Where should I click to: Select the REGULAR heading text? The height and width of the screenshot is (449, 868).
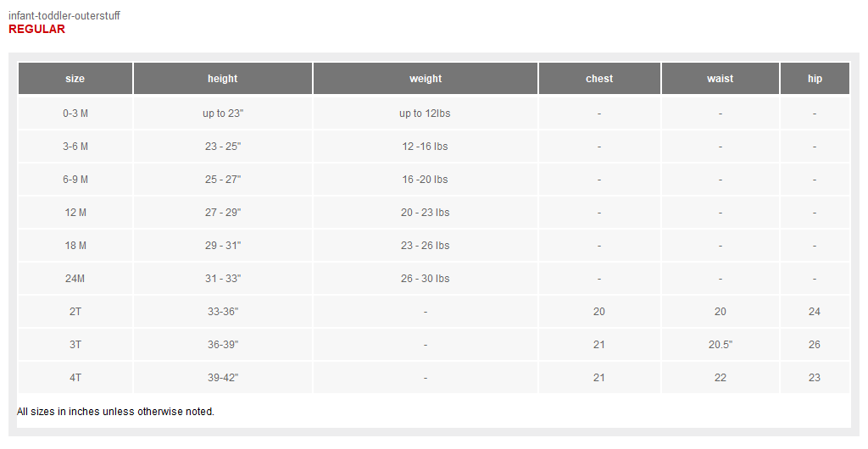37,29
